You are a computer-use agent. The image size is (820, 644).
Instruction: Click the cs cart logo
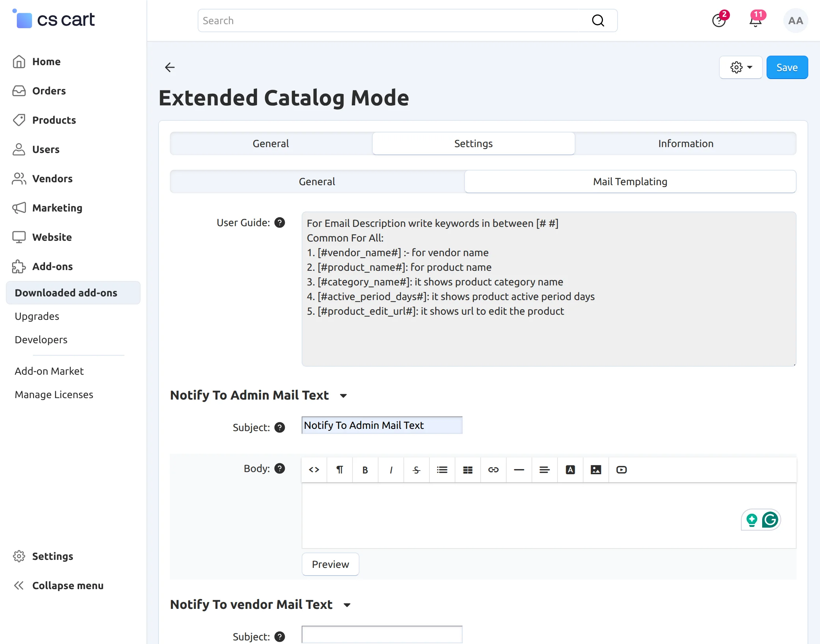(x=53, y=19)
